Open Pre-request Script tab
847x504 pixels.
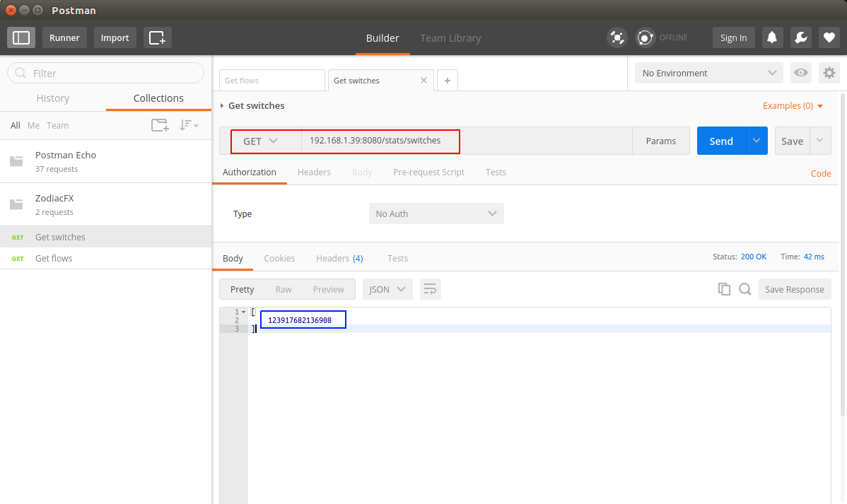429,172
